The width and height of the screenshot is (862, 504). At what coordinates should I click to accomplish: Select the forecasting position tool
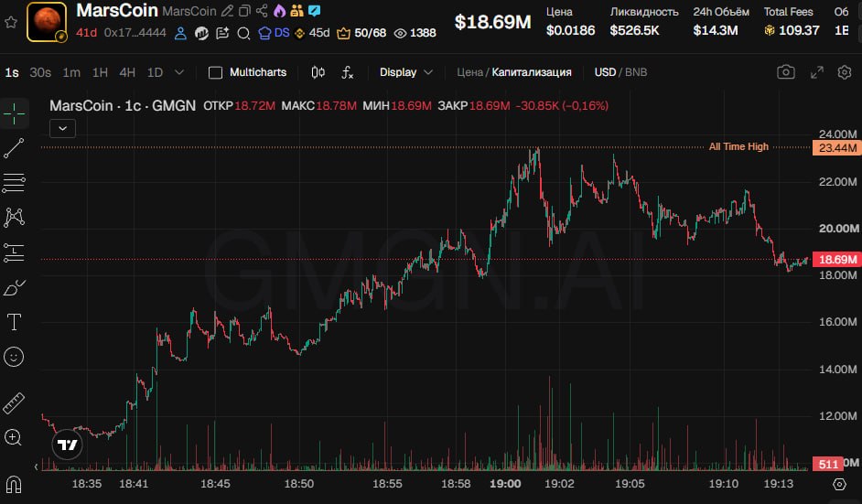pyautogui.click(x=15, y=252)
